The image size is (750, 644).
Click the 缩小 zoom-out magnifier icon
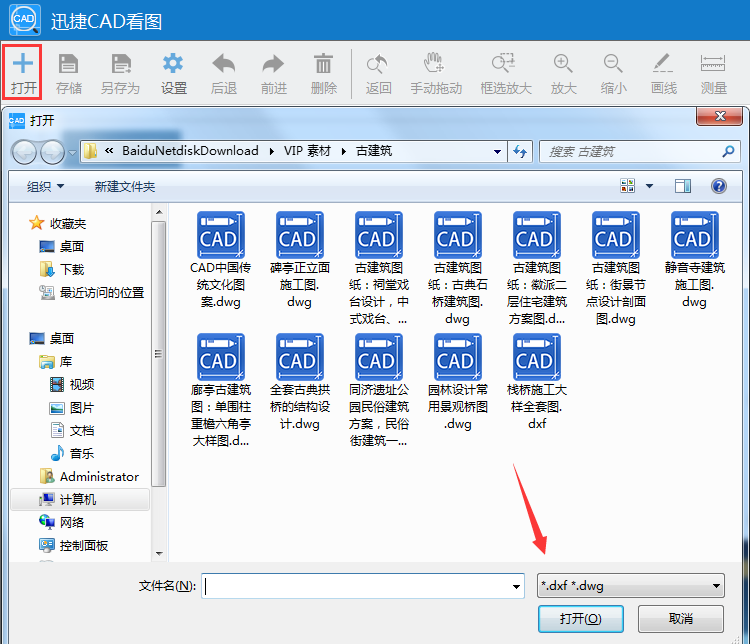tap(613, 64)
